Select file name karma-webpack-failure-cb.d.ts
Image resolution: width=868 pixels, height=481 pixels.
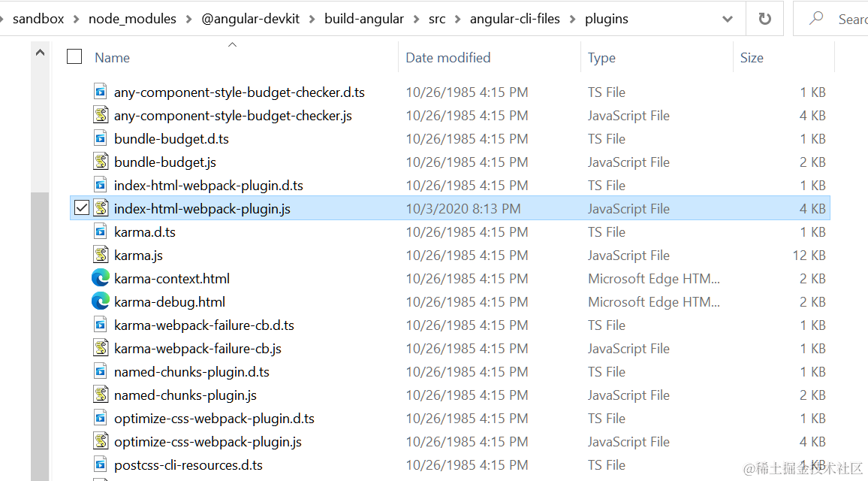tap(203, 325)
